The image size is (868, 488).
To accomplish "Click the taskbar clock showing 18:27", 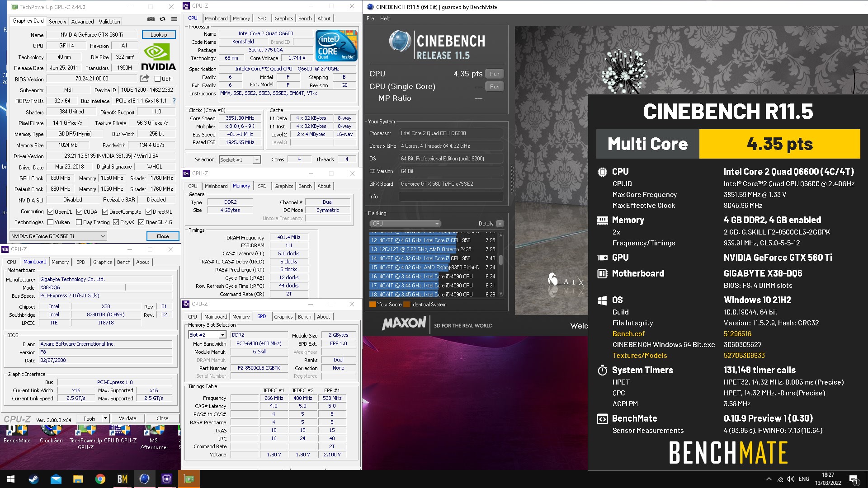I will pos(828,479).
